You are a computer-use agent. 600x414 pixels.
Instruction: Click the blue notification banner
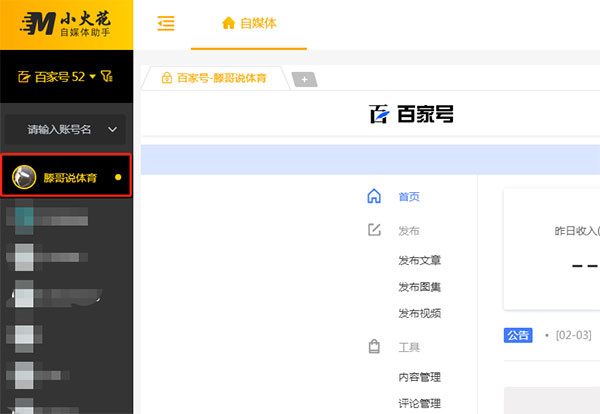click(370, 160)
